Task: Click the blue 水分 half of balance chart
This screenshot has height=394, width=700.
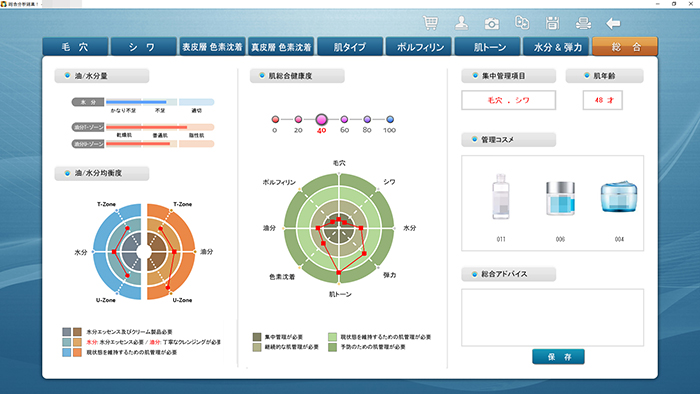Action: click(x=116, y=252)
